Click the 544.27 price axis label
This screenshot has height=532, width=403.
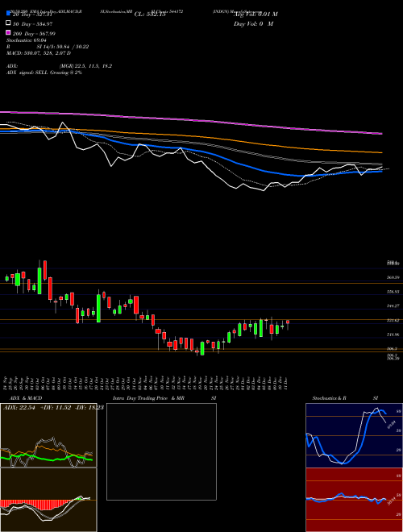(x=394, y=305)
